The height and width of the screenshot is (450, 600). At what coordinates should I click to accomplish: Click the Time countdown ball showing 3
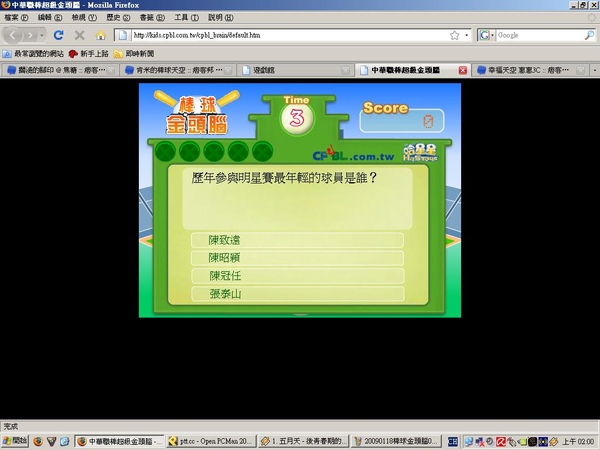point(297,118)
